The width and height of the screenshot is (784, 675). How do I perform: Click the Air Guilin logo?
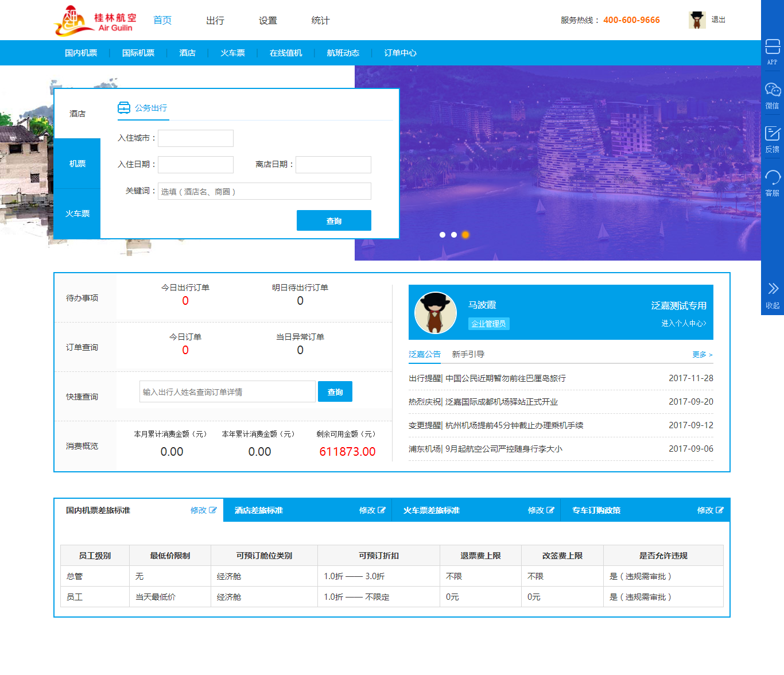click(95, 21)
